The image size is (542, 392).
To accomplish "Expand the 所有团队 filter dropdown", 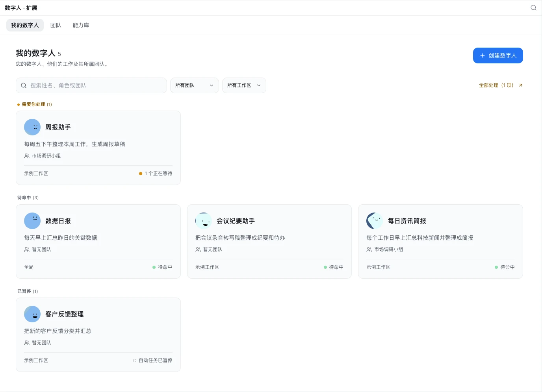I will [x=195, y=85].
